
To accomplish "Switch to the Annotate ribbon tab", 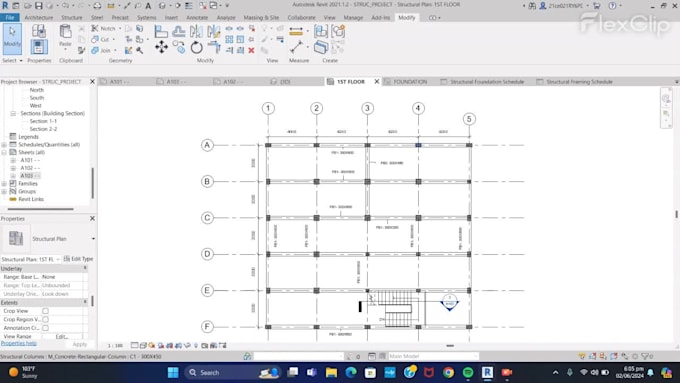I will click(x=197, y=17).
